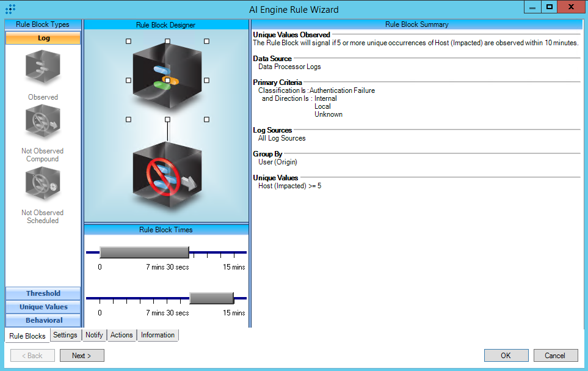Open the Information tab
Image resolution: width=588 pixels, height=371 pixels.
point(158,335)
